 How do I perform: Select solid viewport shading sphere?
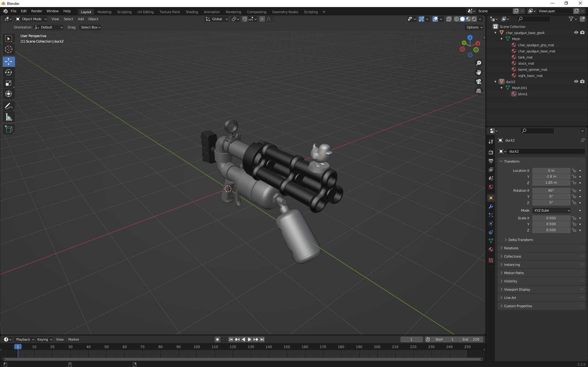462,19
